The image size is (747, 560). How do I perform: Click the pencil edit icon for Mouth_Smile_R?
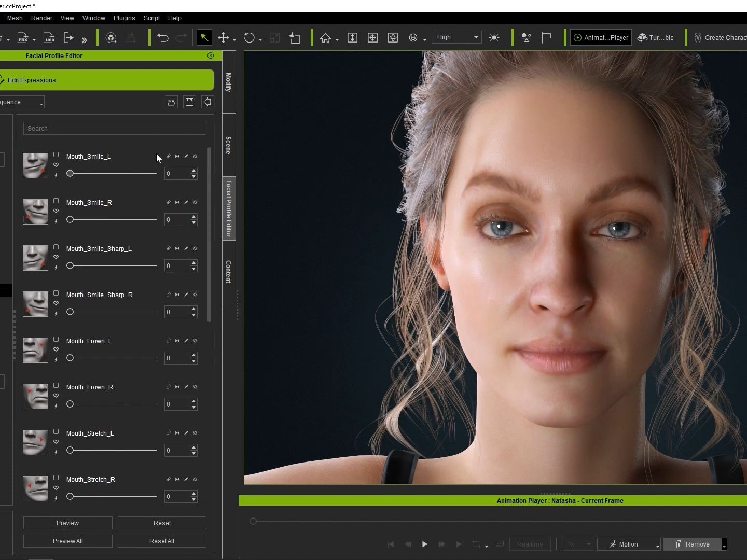point(186,202)
